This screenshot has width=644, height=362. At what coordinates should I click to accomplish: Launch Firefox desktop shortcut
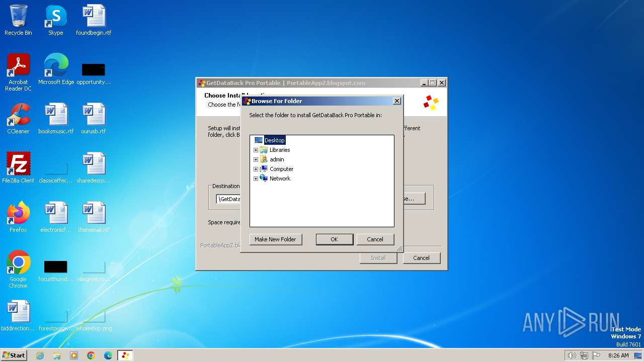tap(18, 217)
